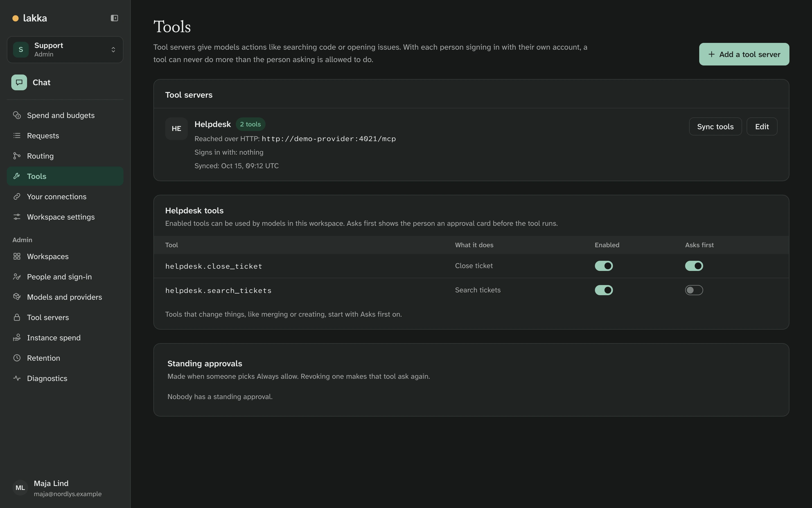Click the Asks first column header
The height and width of the screenshot is (508, 812).
pyautogui.click(x=699, y=245)
